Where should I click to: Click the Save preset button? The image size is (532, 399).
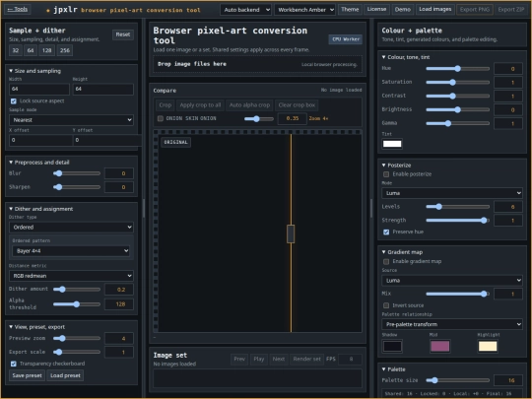[x=28, y=375]
